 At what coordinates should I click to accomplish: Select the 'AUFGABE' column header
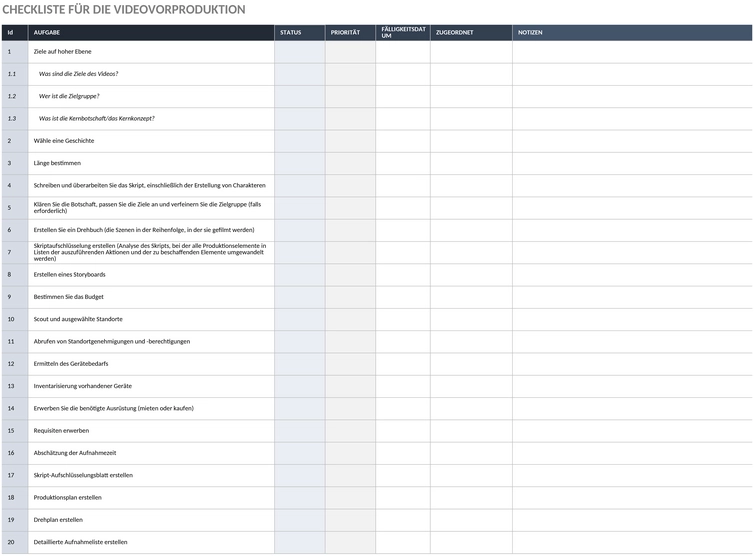(151, 33)
